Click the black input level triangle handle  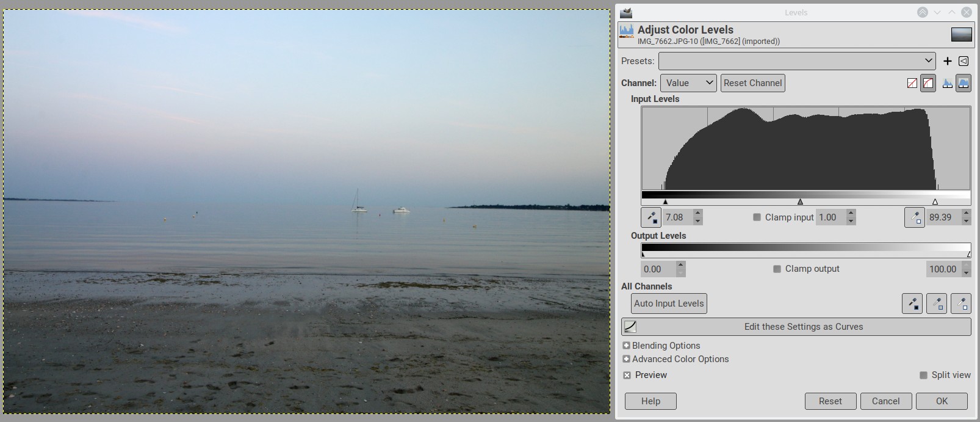pos(665,202)
